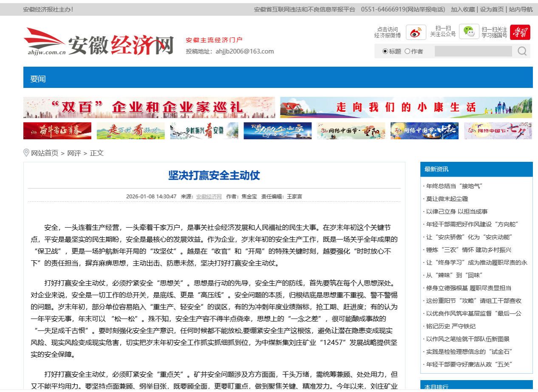Open the Weibo icon link
The image size is (538, 392).
pyautogui.click(x=416, y=32)
